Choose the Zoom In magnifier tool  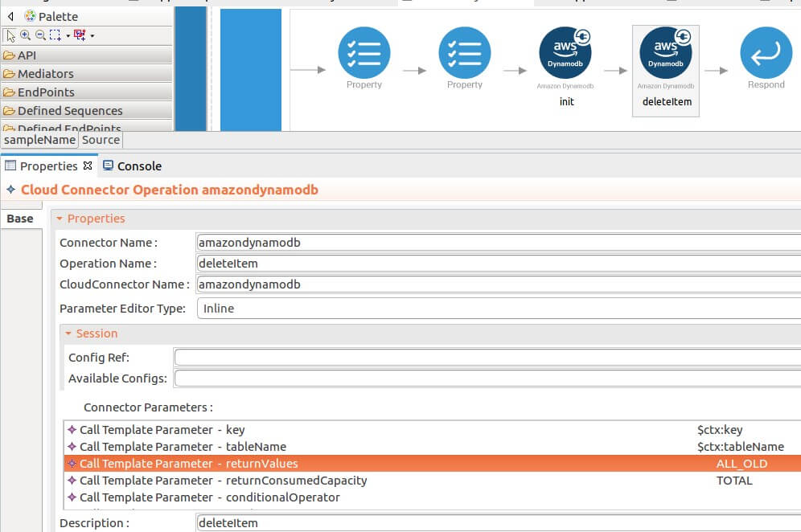click(x=25, y=35)
